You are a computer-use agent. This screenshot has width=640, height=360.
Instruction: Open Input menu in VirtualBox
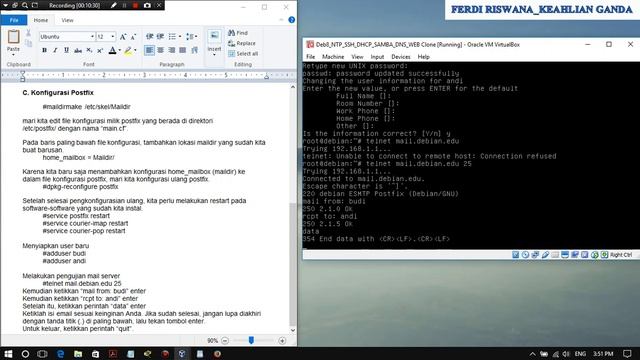tap(377, 57)
